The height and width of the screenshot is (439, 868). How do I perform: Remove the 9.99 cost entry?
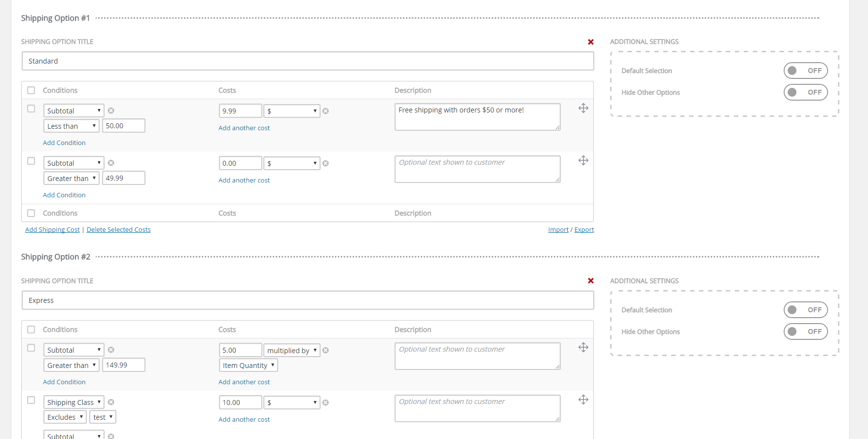coord(325,111)
